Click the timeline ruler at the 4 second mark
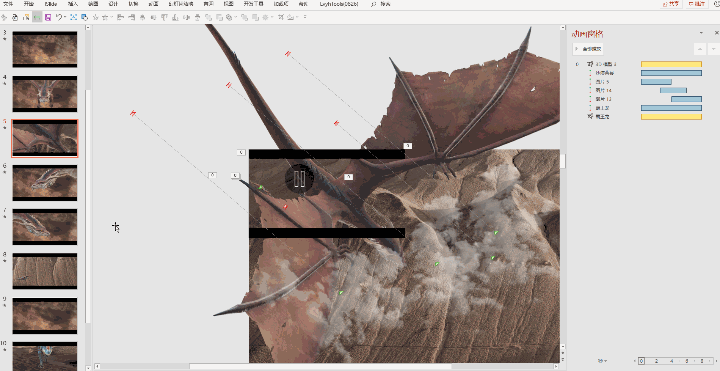 point(672,361)
